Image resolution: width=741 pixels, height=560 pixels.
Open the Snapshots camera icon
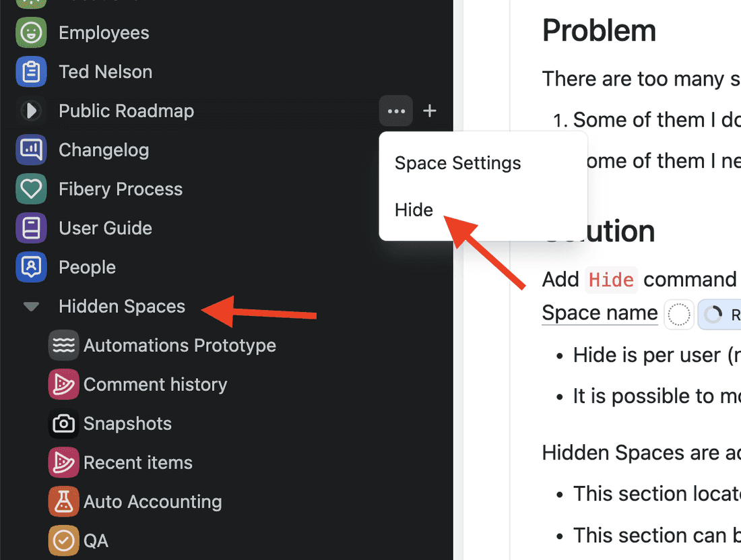[64, 423]
